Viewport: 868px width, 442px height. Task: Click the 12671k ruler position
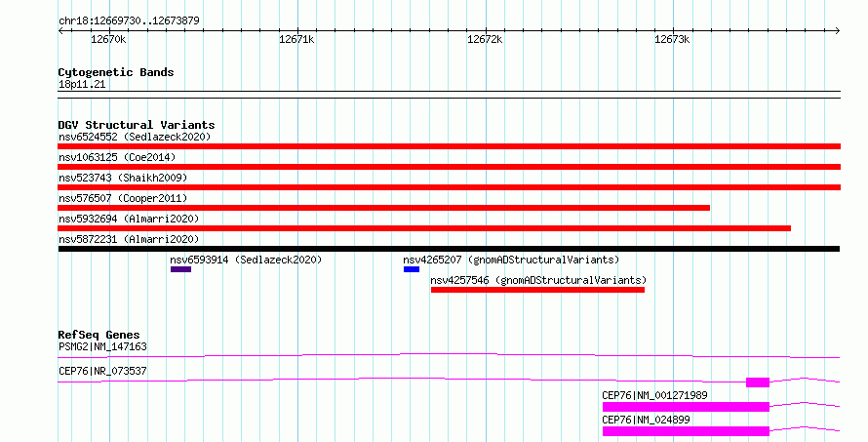296,39
